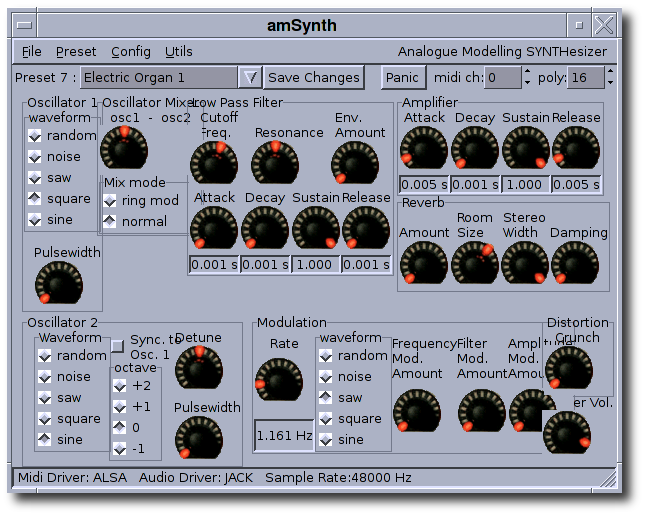The height and width of the screenshot is (516, 645).
Task: Click the Oscillator 2 Pulsewidth knob
Action: pyautogui.click(x=199, y=437)
